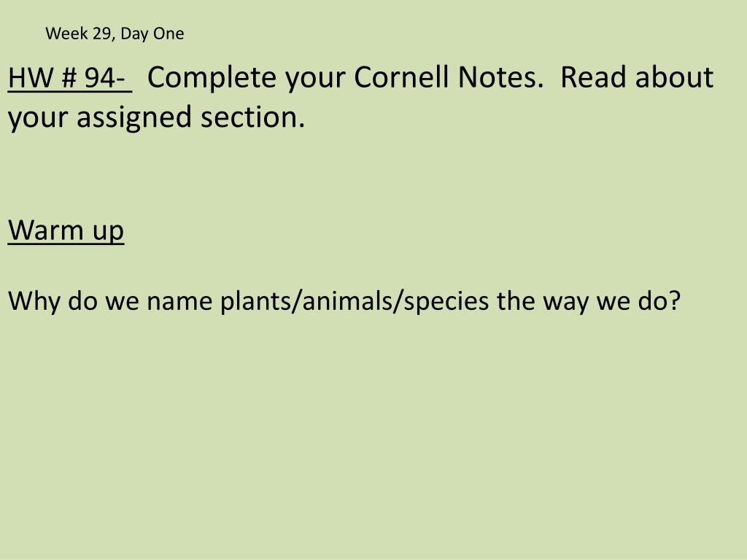
Task: Click the word 'Notes.' in the homework line
Action: (500, 77)
